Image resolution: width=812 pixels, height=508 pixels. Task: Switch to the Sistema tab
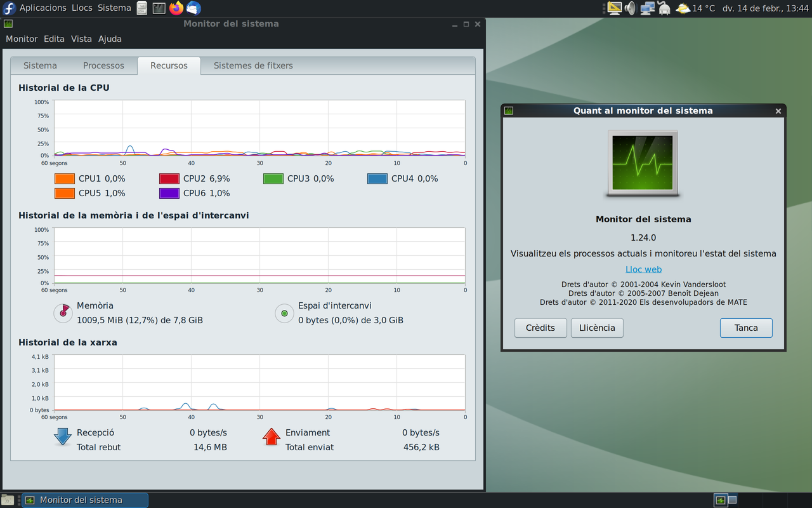click(40, 65)
